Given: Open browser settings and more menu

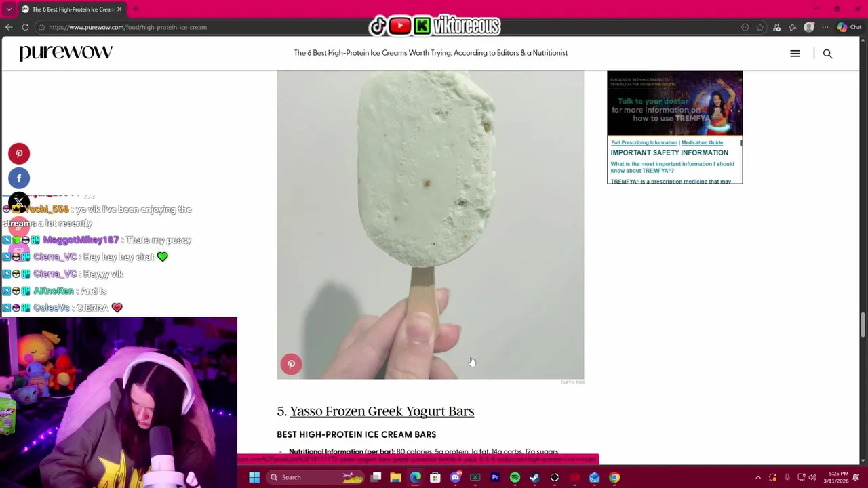Looking at the screenshot, I should 825,27.
